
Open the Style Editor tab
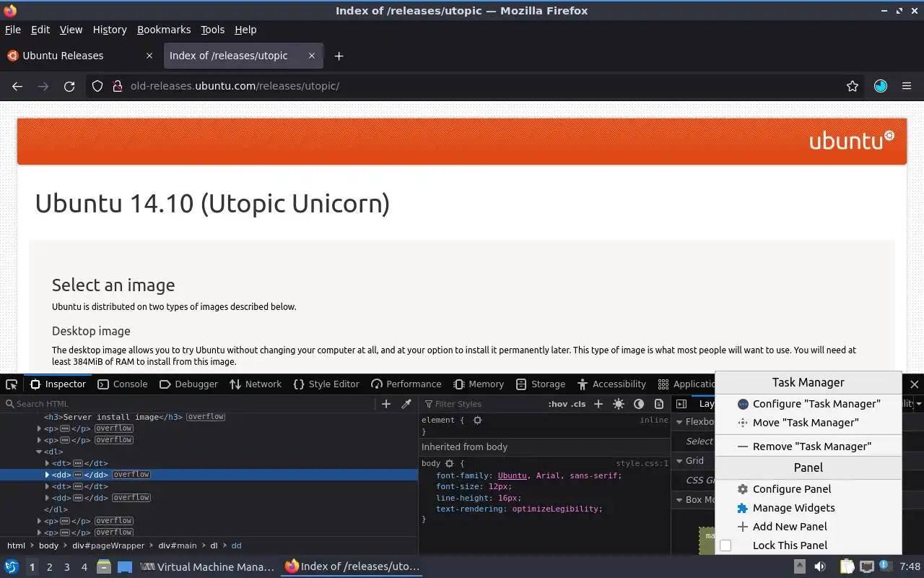pyautogui.click(x=326, y=384)
